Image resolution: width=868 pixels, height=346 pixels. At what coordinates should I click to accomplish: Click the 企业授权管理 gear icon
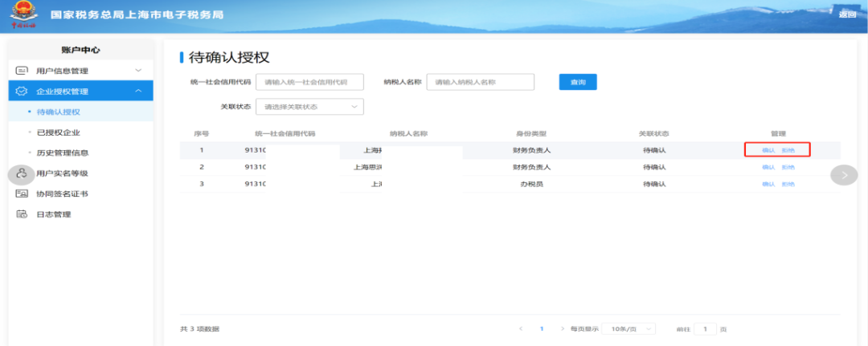pyautogui.click(x=22, y=92)
